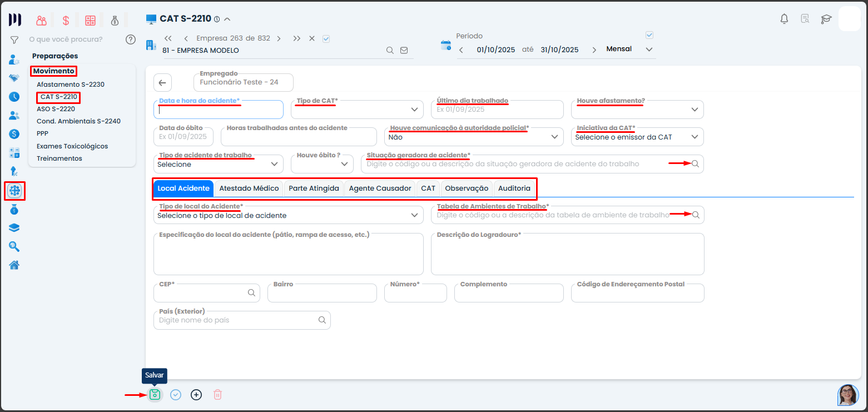Open notifications bell icon

(784, 19)
